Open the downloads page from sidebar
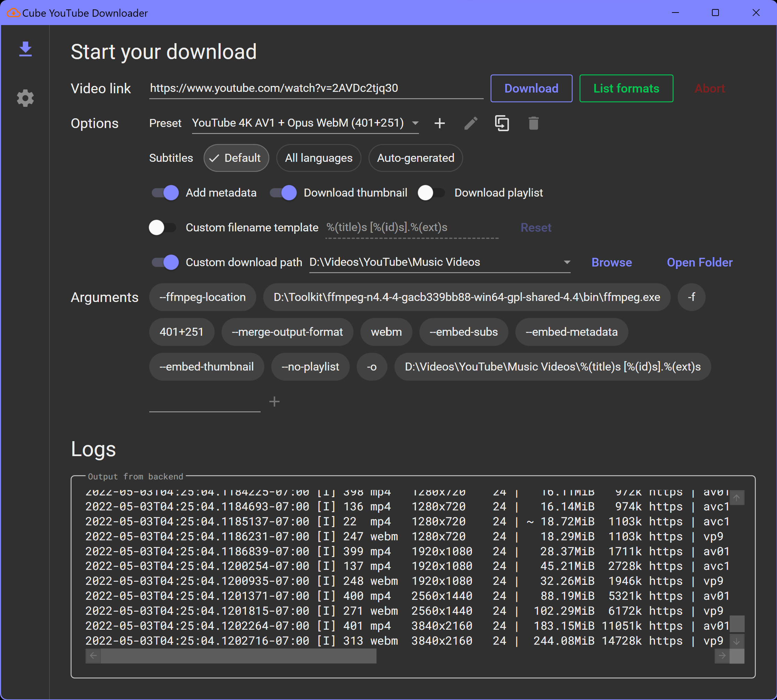The height and width of the screenshot is (700, 777). (25, 49)
